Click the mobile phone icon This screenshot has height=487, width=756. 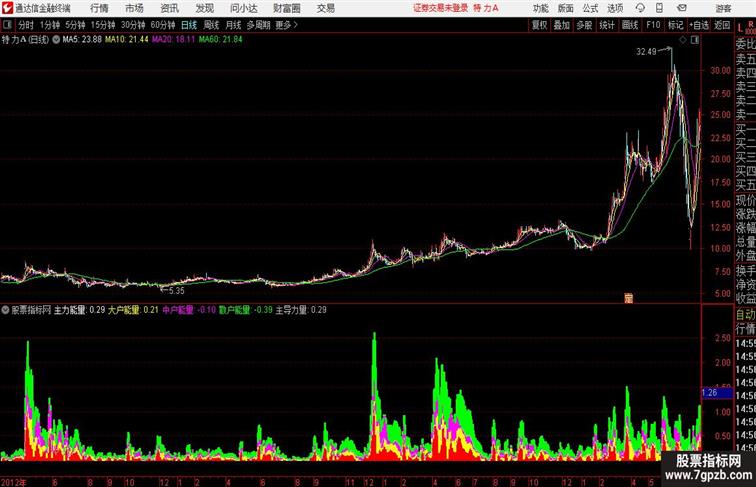(x=659, y=8)
